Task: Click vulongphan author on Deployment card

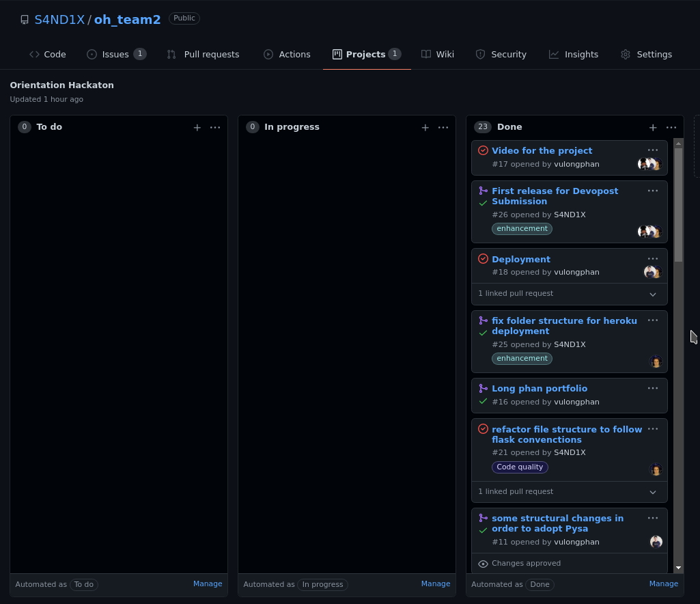Action: 576,272
